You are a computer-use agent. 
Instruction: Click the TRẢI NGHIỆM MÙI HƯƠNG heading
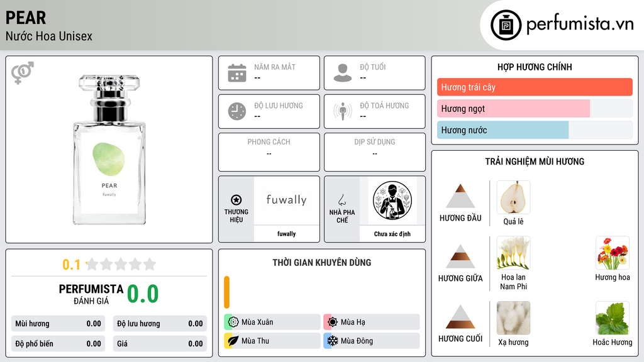coord(535,162)
